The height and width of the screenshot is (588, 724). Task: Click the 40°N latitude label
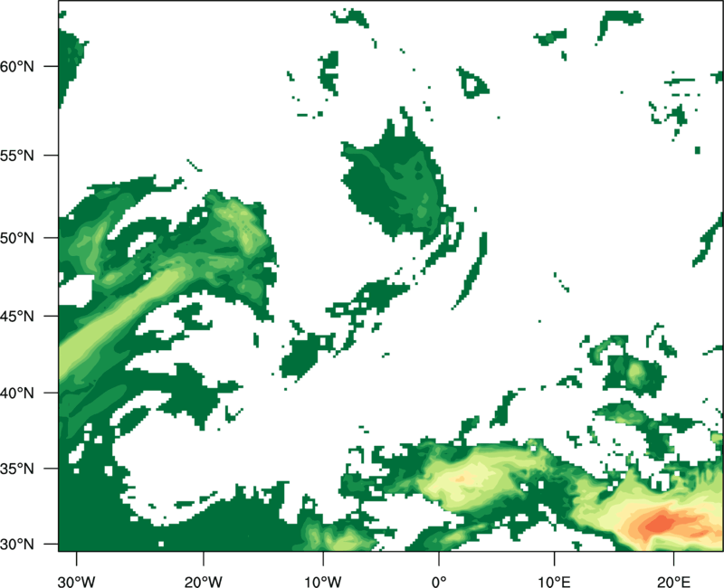[x=17, y=394]
